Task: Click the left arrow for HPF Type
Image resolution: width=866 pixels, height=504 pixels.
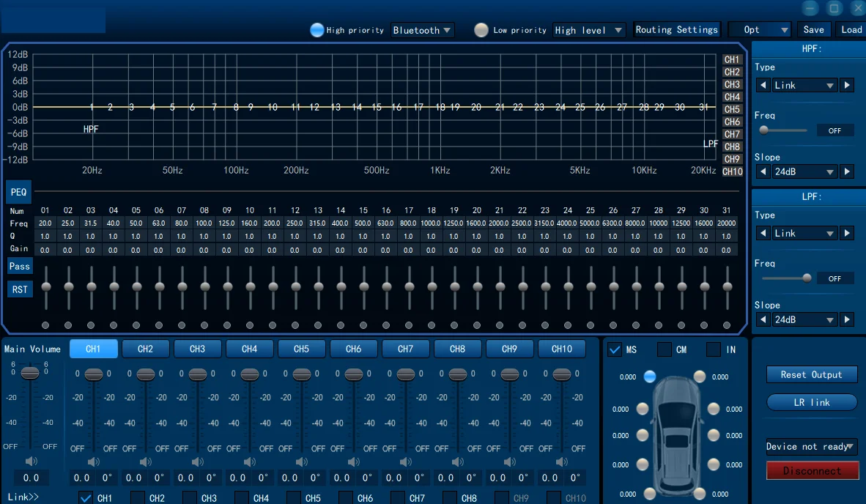Action: click(x=763, y=85)
